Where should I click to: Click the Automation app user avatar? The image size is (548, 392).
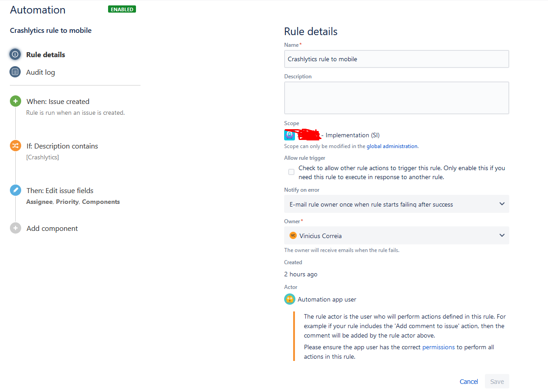pos(290,299)
